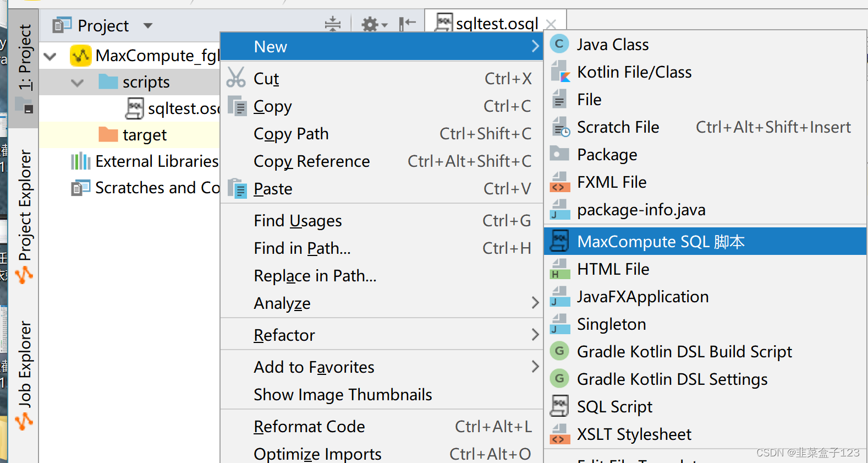Click the File icon in submenu
Viewport: 868px width, 463px height.
[x=559, y=99]
